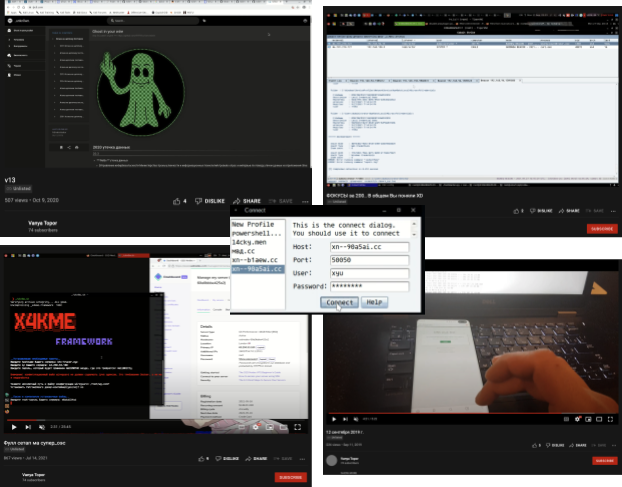Select the highlighted xn--90a5ai.cc profile
Screen dimensions: 622x487
[258, 269]
